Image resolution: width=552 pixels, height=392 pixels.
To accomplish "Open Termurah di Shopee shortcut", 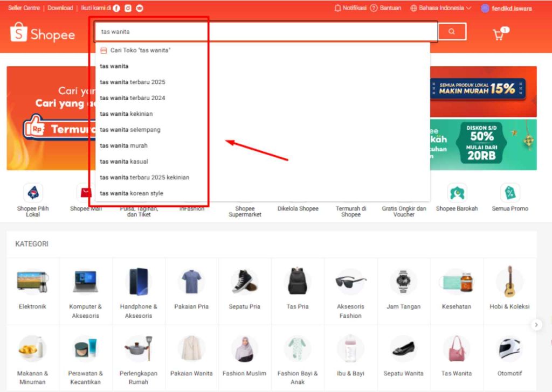I will pos(351,211).
